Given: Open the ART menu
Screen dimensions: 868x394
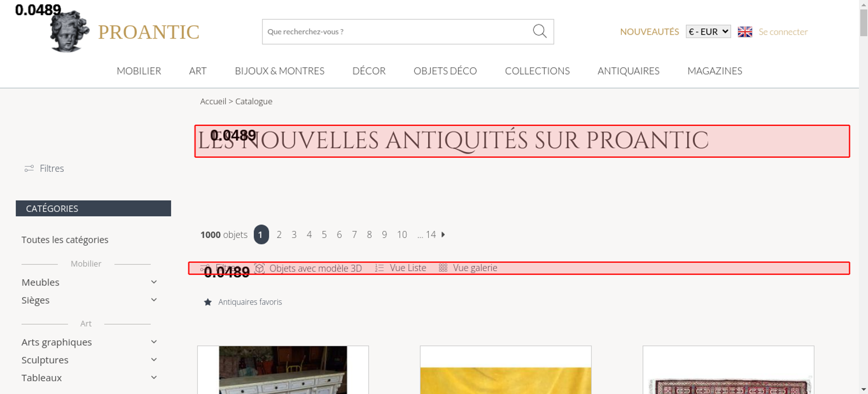Looking at the screenshot, I should coord(198,71).
